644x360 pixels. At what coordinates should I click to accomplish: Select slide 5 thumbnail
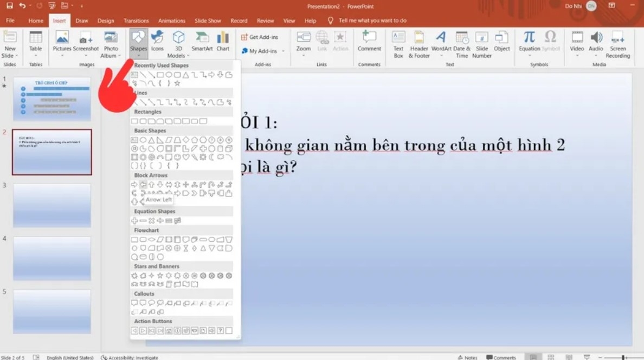pyautogui.click(x=51, y=312)
